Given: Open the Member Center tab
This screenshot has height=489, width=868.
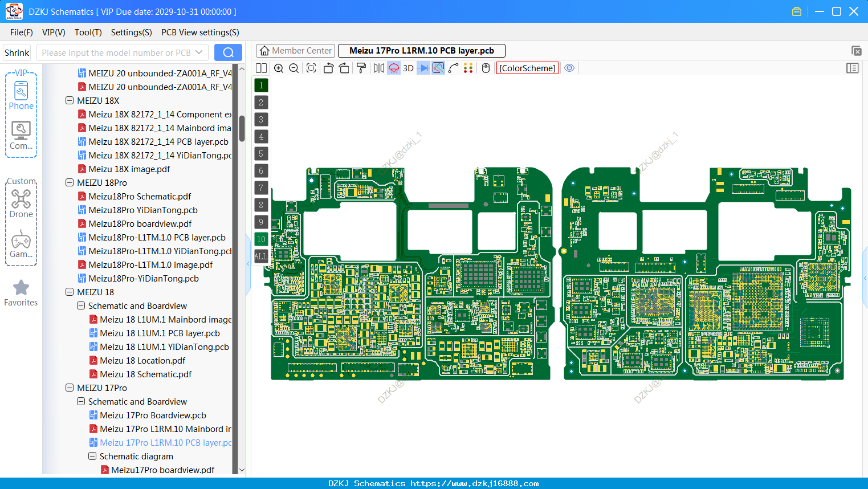Looking at the screenshot, I should click(295, 51).
